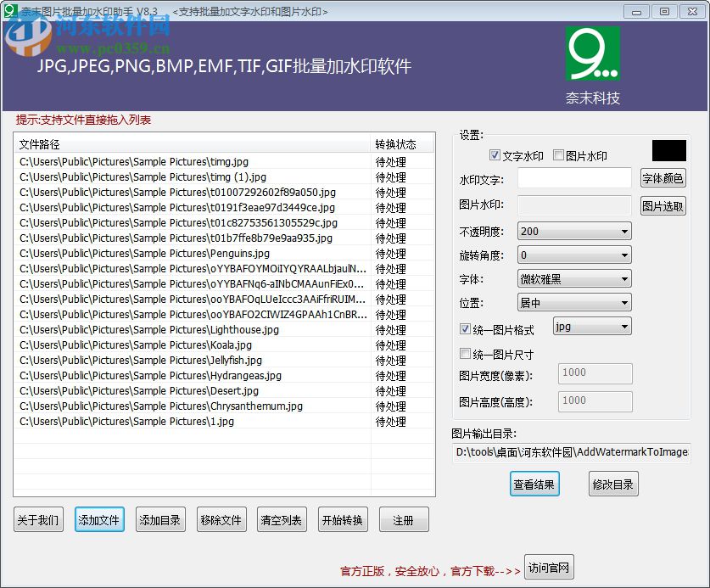Click the 字体颜色 button
Image resolution: width=710 pixels, height=588 pixels.
[665, 178]
